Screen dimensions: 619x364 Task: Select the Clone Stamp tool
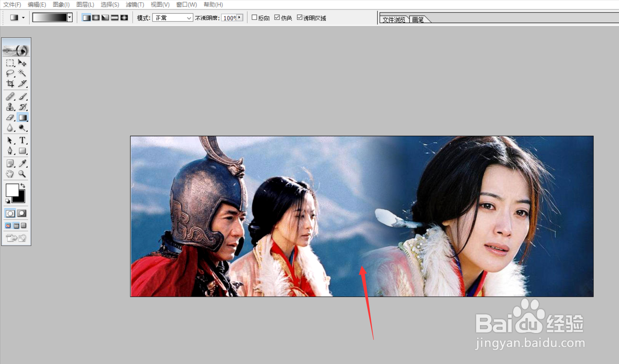[10, 107]
